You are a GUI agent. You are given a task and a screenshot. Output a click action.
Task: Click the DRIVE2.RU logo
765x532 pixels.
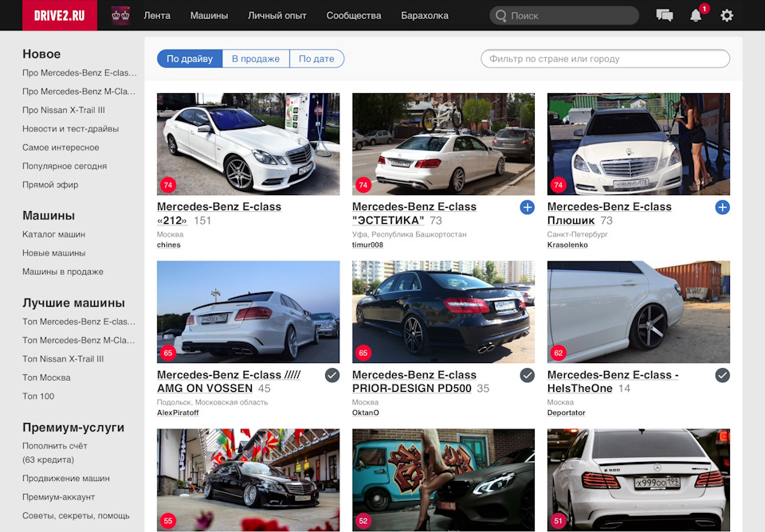tap(60, 15)
